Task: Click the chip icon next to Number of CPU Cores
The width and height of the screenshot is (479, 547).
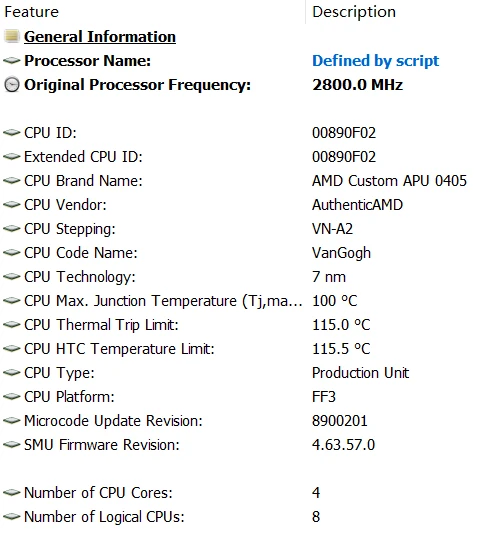Action: (12, 493)
